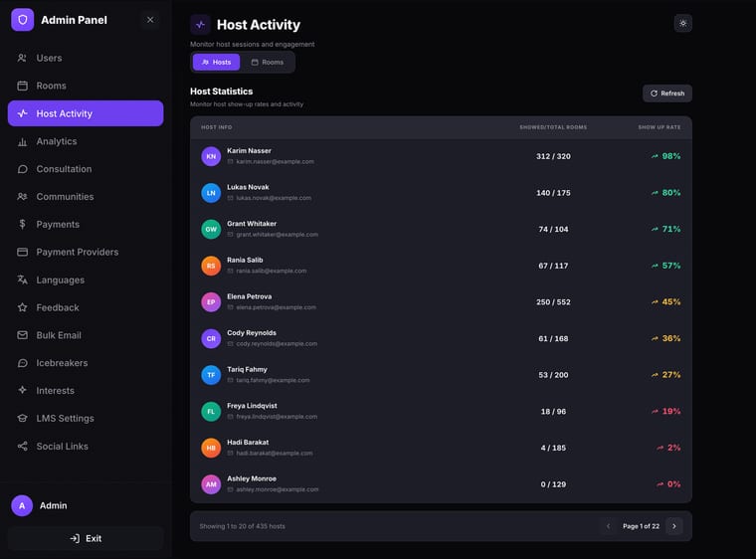Click the name Hadi Barakat
The height and width of the screenshot is (559, 756).
click(x=248, y=443)
